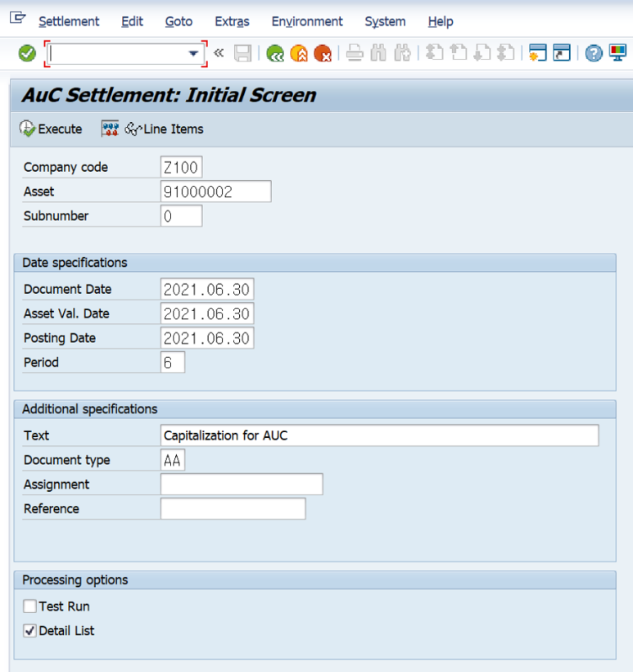Click the Generate Shortcut icon
This screenshot has width=633, height=672.
(x=562, y=53)
